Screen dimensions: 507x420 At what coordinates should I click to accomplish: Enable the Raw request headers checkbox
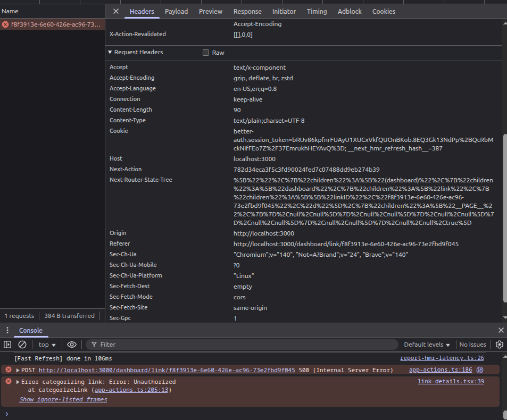click(206, 53)
